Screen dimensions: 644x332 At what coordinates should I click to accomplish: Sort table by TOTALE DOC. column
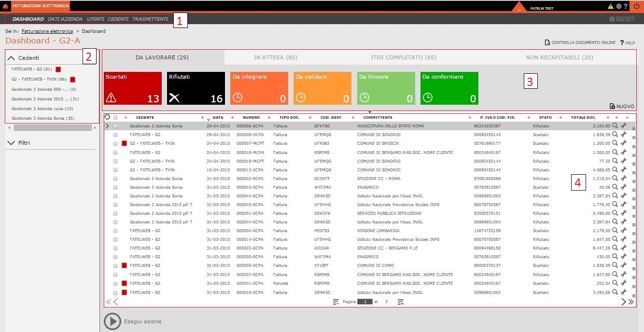(x=583, y=117)
